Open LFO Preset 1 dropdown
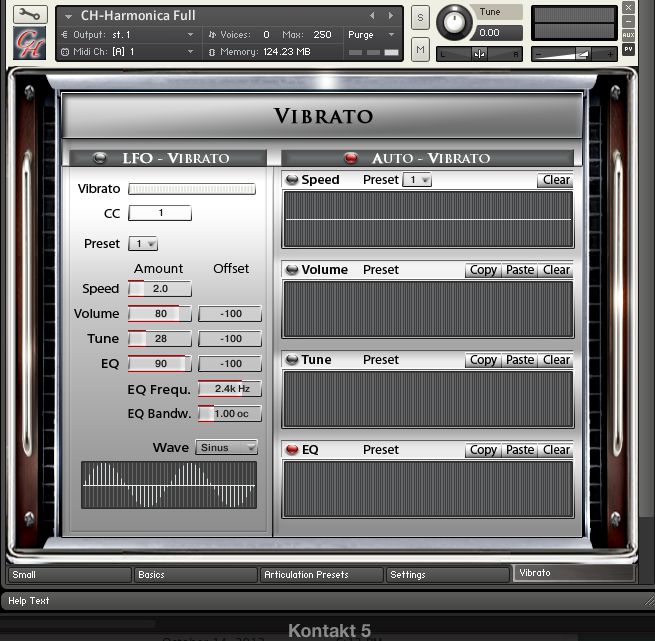Image resolution: width=655 pixels, height=641 pixels. pyautogui.click(x=143, y=244)
